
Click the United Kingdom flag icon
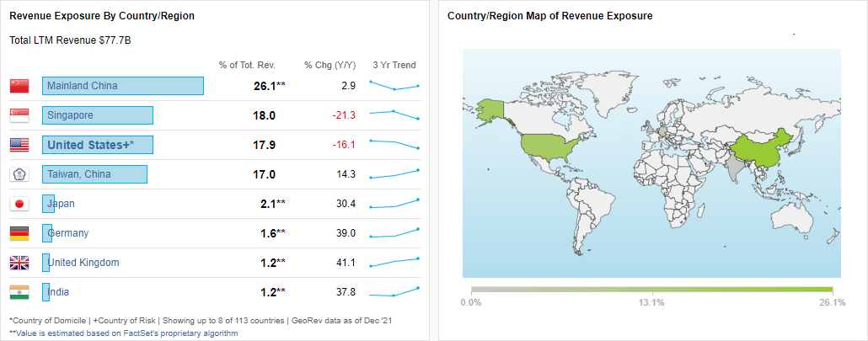point(19,263)
